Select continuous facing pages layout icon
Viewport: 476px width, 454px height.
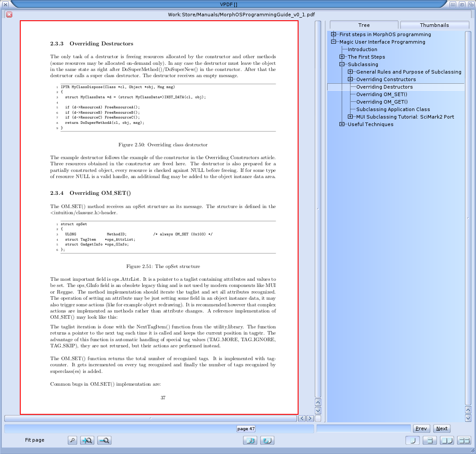464,440
